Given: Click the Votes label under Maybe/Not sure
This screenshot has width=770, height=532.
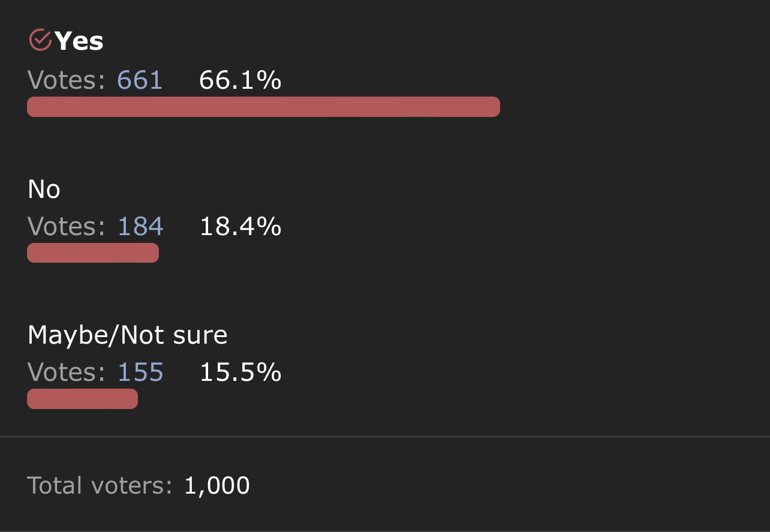Looking at the screenshot, I should tap(66, 372).
